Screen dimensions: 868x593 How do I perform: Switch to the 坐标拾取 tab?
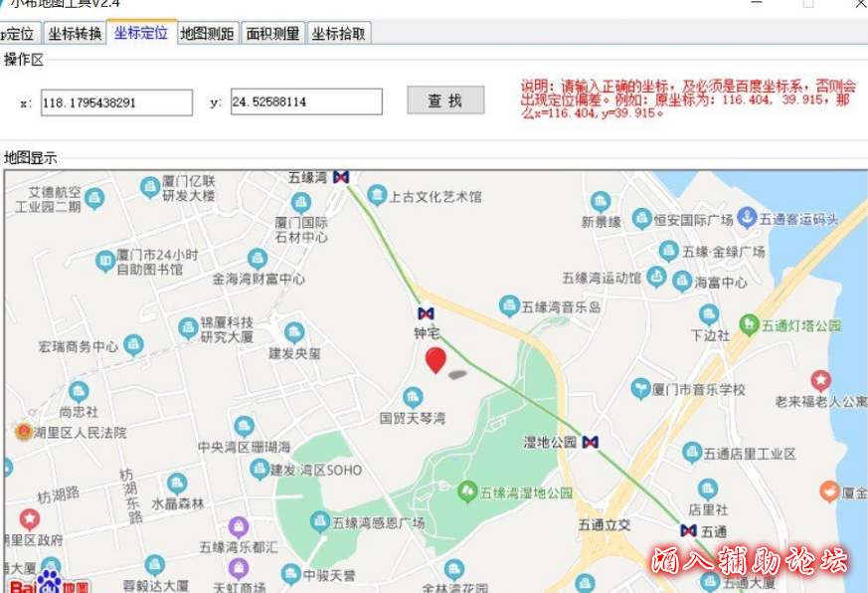pos(339,34)
